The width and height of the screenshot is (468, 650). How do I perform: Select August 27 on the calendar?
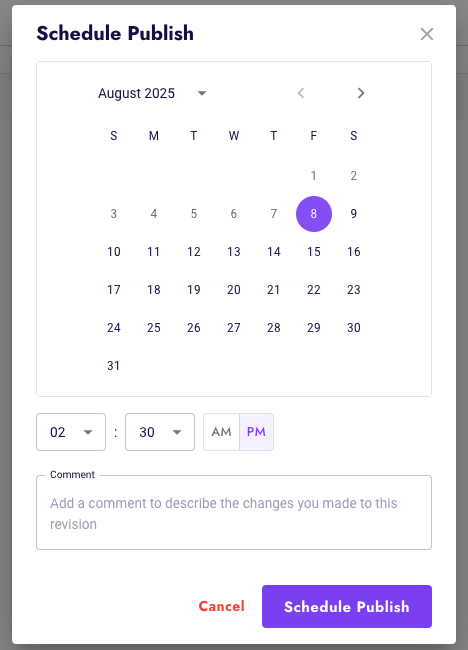pyautogui.click(x=234, y=328)
